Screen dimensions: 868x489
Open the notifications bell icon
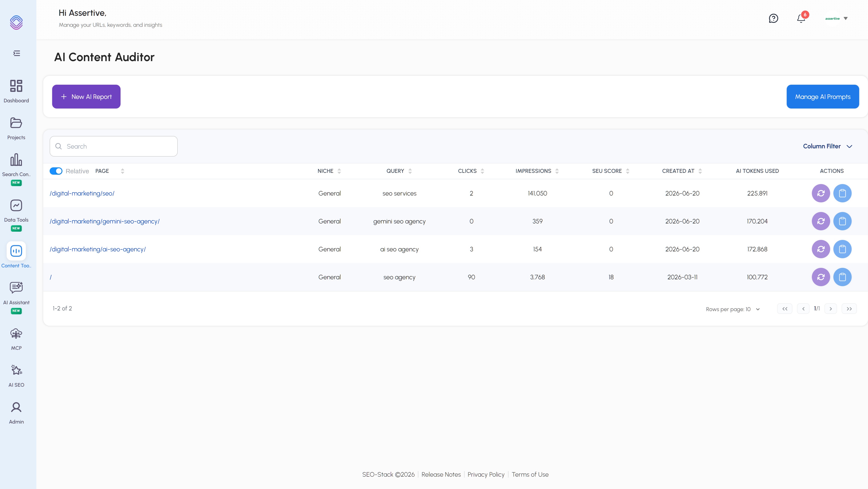coord(801,18)
